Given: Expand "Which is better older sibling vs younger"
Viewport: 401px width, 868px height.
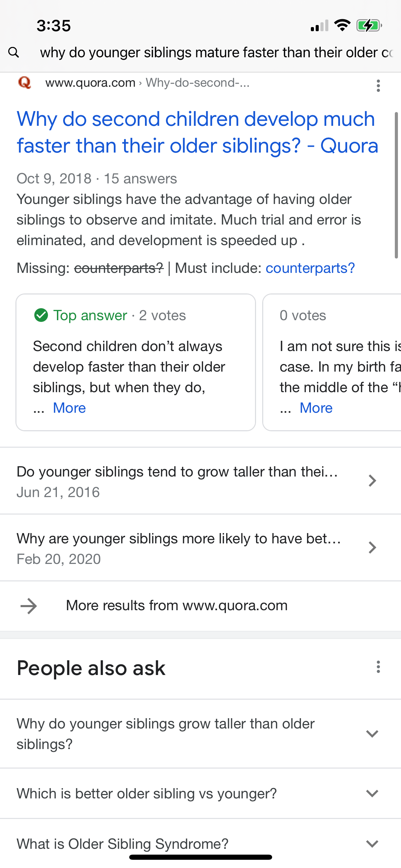Looking at the screenshot, I should pos(200,793).
